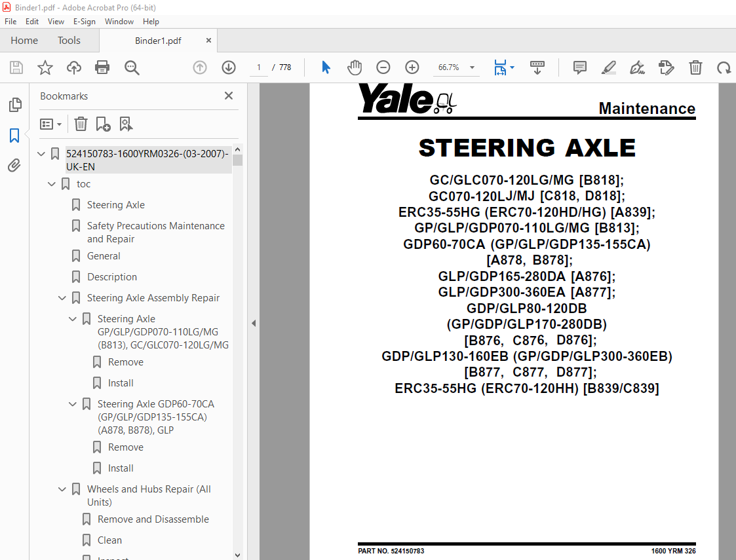Click bookmarks scrollbar up arrow
This screenshot has height=560, width=736.
click(x=237, y=149)
